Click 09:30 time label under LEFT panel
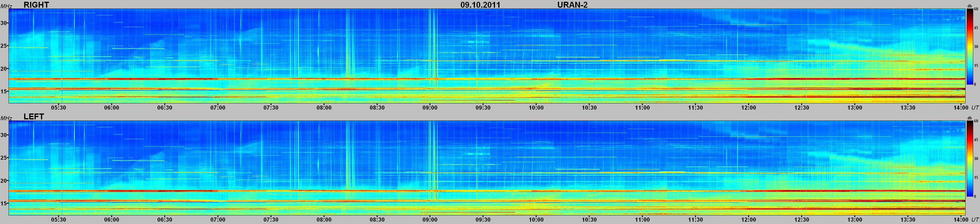Image resolution: width=980 pixels, height=224 pixels. point(483,220)
